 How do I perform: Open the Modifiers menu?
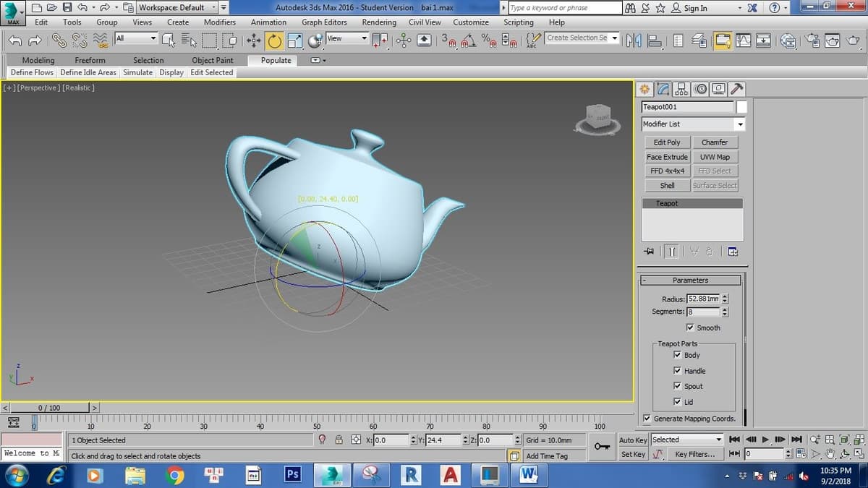tap(220, 22)
